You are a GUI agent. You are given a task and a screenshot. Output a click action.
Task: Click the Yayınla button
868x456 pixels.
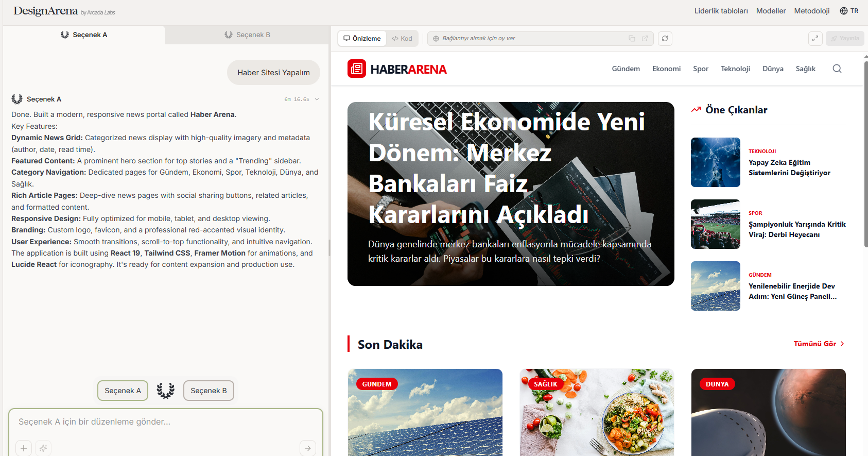click(845, 38)
